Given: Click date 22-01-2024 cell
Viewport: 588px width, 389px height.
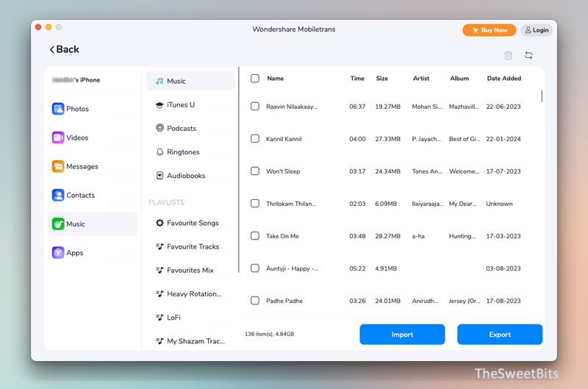Looking at the screenshot, I should coord(503,139).
